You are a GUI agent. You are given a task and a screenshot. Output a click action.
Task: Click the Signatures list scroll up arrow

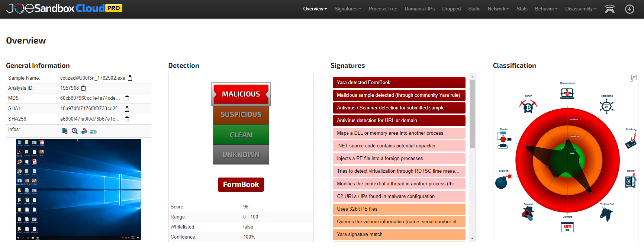click(x=472, y=77)
